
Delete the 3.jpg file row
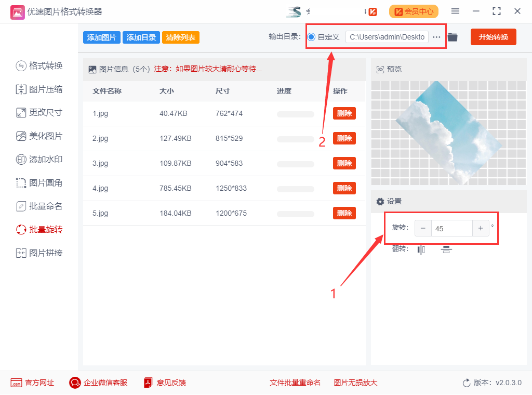[344, 163]
